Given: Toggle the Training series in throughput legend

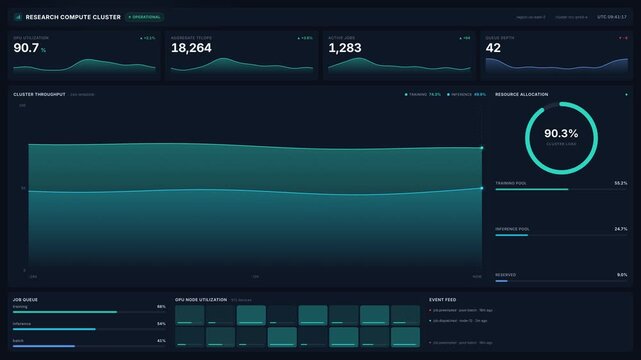Looking at the screenshot, I should pyautogui.click(x=423, y=94).
